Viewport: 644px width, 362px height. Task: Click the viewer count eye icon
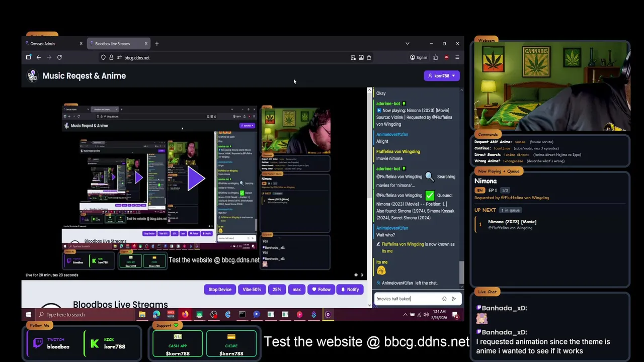[356, 275]
